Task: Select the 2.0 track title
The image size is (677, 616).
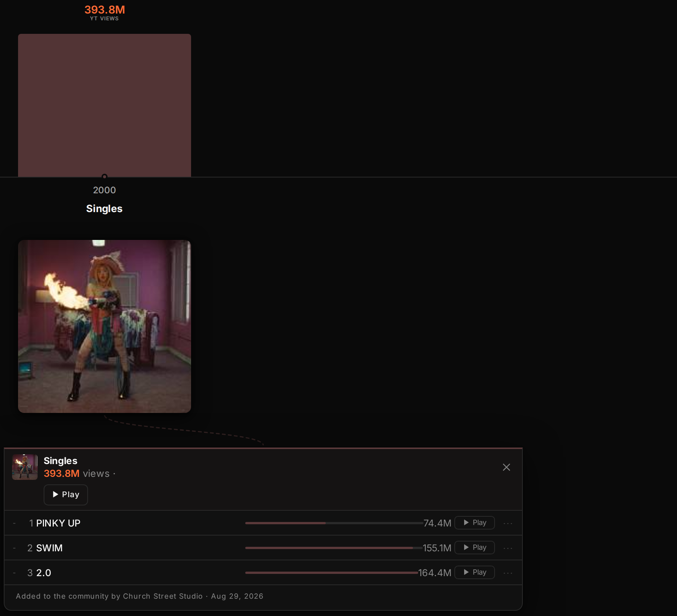Action: (44, 573)
